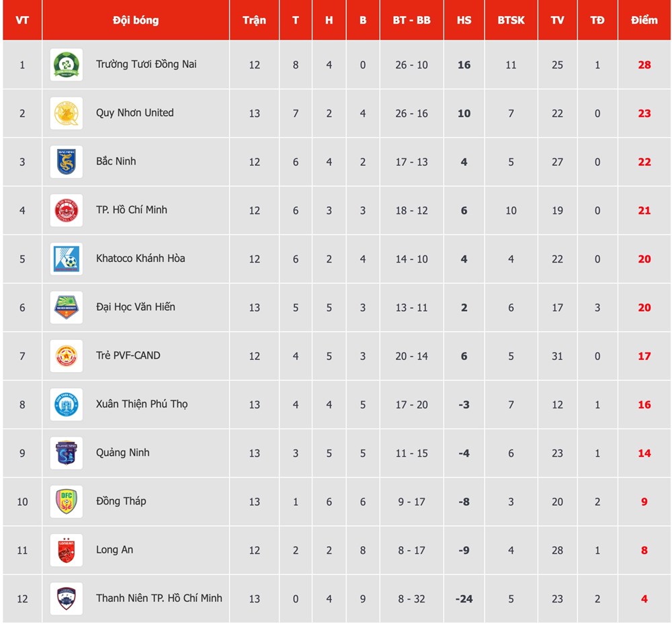This screenshot has height=626, width=672.
Task: Click the Bắc Ninh club crest
Action: coord(67,162)
